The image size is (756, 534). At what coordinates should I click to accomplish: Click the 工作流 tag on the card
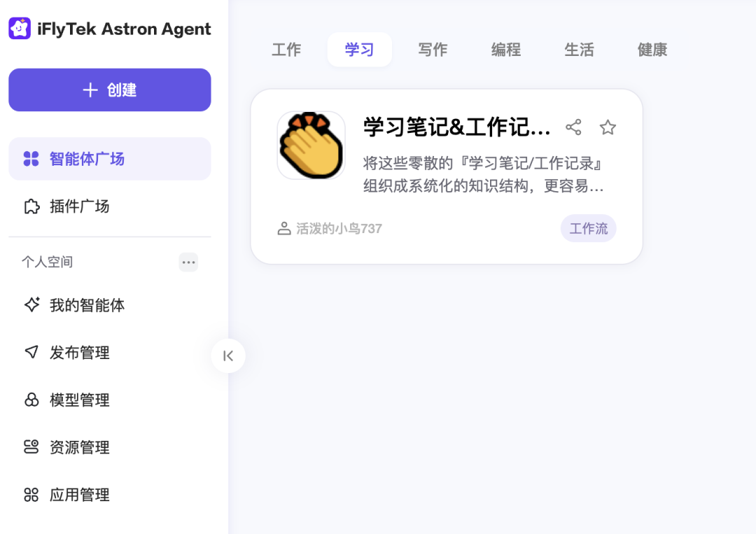pos(588,228)
